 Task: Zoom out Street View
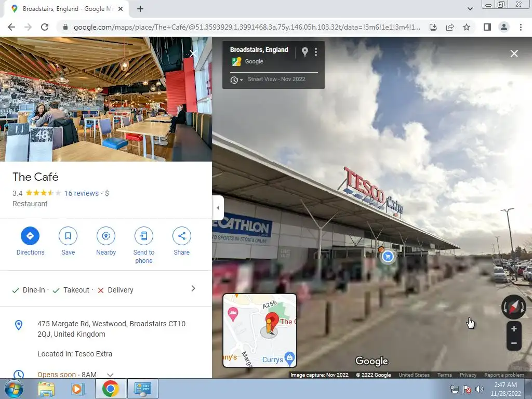point(514,343)
